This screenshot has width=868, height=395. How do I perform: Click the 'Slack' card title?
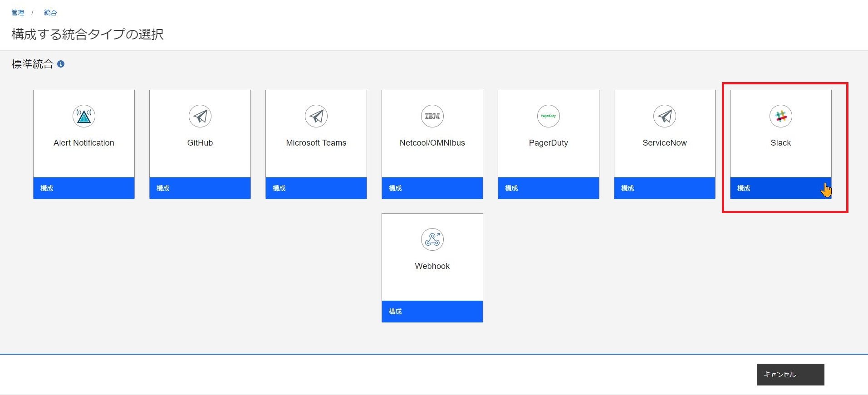781,143
